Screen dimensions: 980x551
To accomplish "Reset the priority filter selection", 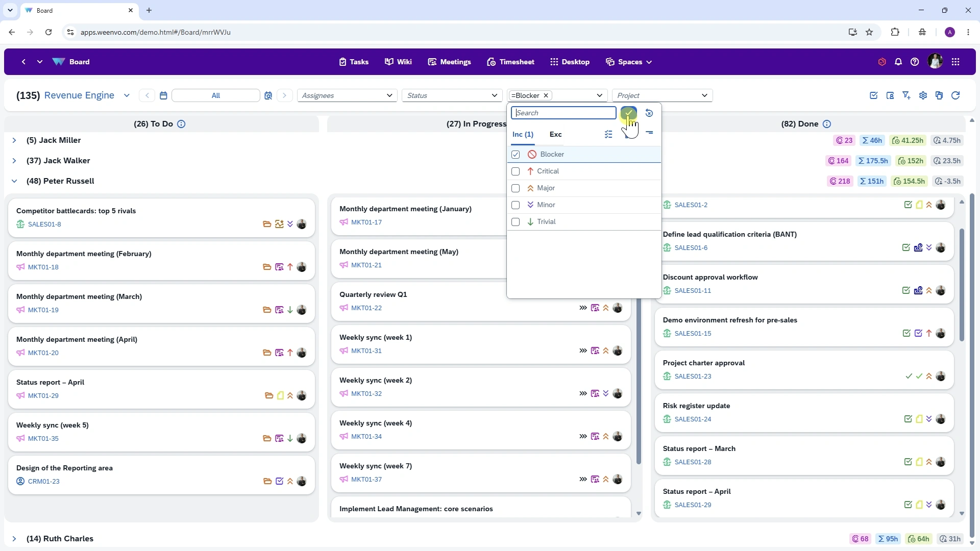I will [x=649, y=113].
